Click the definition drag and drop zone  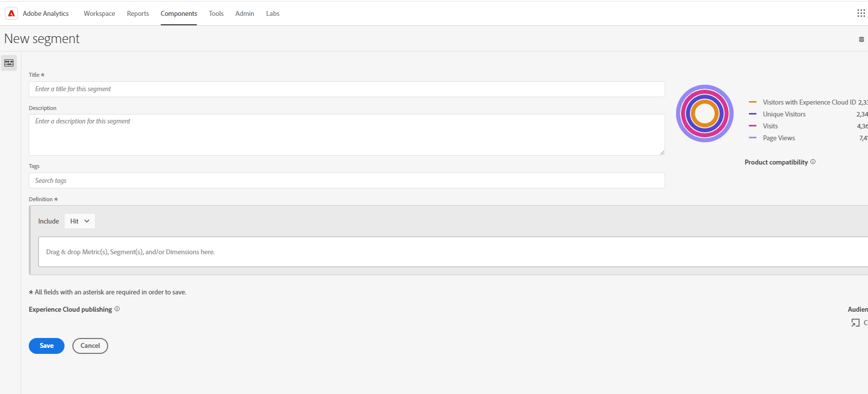pos(453,252)
